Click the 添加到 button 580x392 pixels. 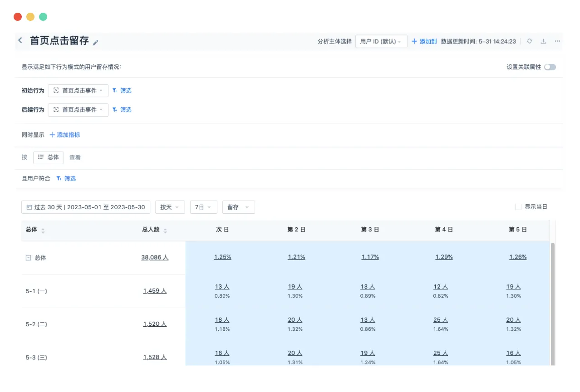(x=424, y=41)
